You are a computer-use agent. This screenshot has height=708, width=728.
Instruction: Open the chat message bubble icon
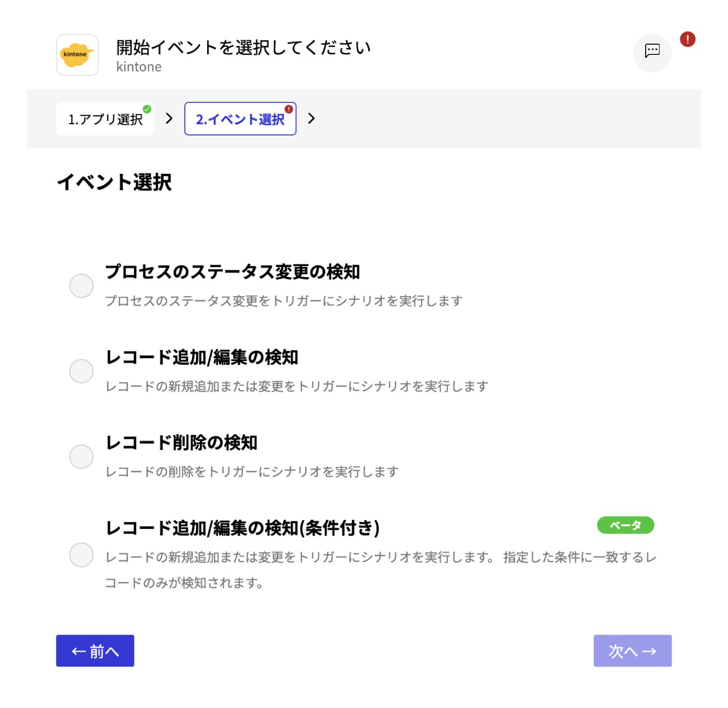652,51
